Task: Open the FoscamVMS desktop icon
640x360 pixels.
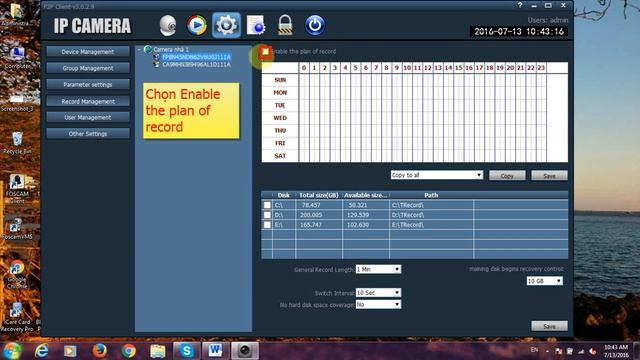Action: click(x=17, y=229)
